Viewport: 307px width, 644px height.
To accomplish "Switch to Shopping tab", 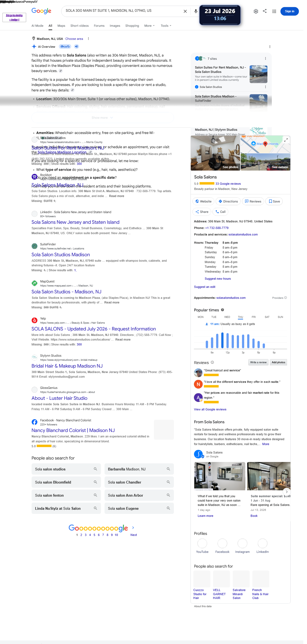I will [132, 26].
